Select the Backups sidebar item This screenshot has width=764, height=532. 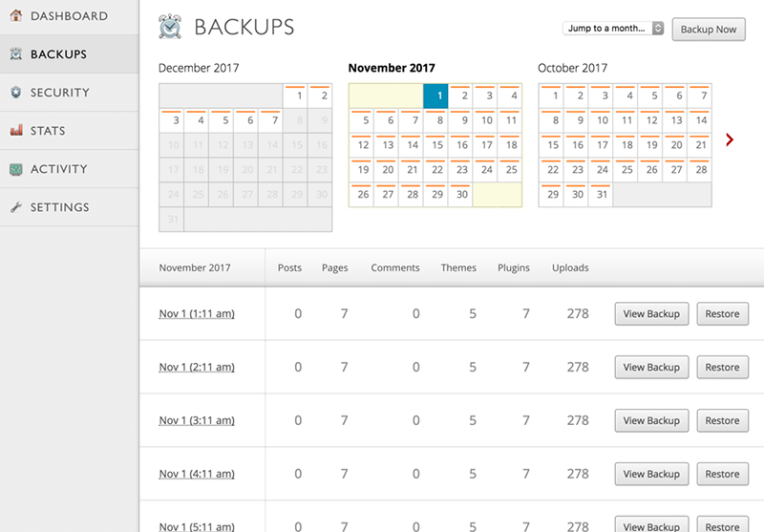69,54
